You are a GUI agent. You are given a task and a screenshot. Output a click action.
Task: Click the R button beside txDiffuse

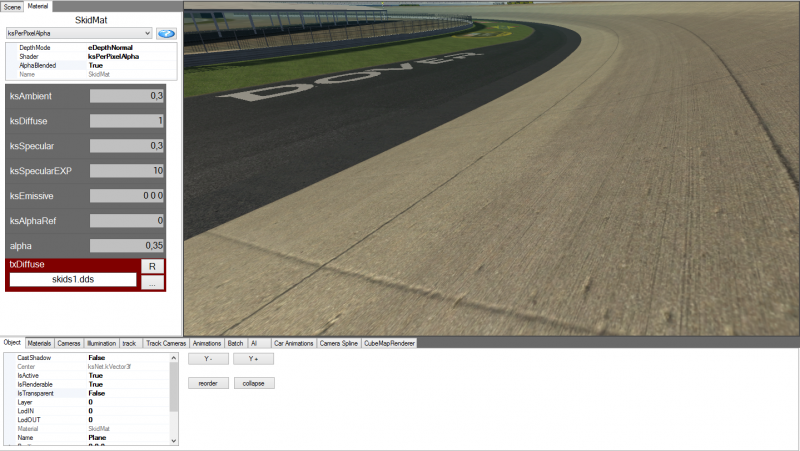[x=152, y=267]
